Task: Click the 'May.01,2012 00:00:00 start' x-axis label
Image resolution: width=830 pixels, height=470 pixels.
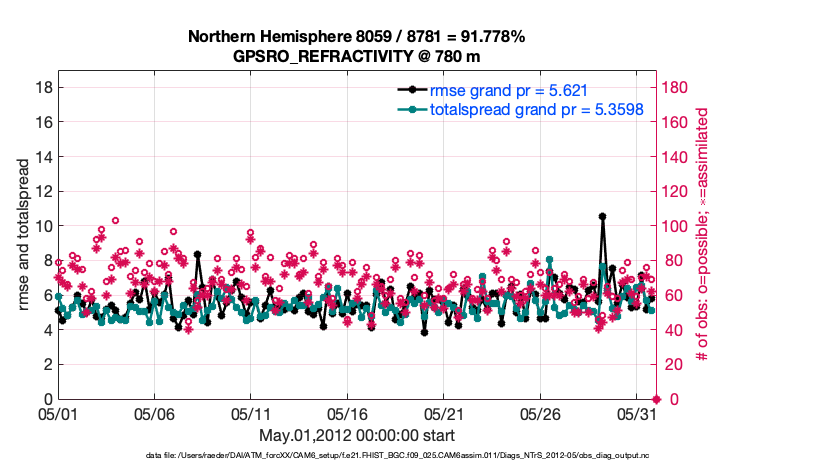Action: (356, 436)
